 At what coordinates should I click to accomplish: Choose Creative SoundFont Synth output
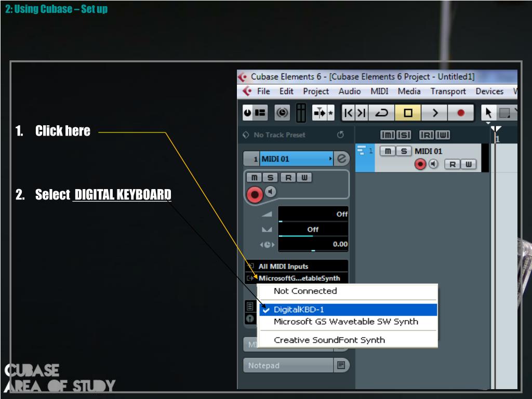point(348,340)
